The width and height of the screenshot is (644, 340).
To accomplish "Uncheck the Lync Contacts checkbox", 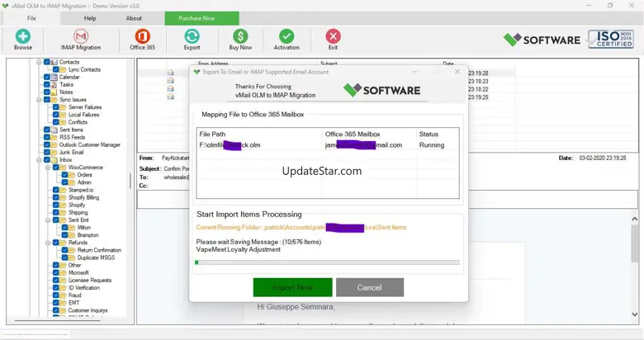I will click(x=56, y=70).
